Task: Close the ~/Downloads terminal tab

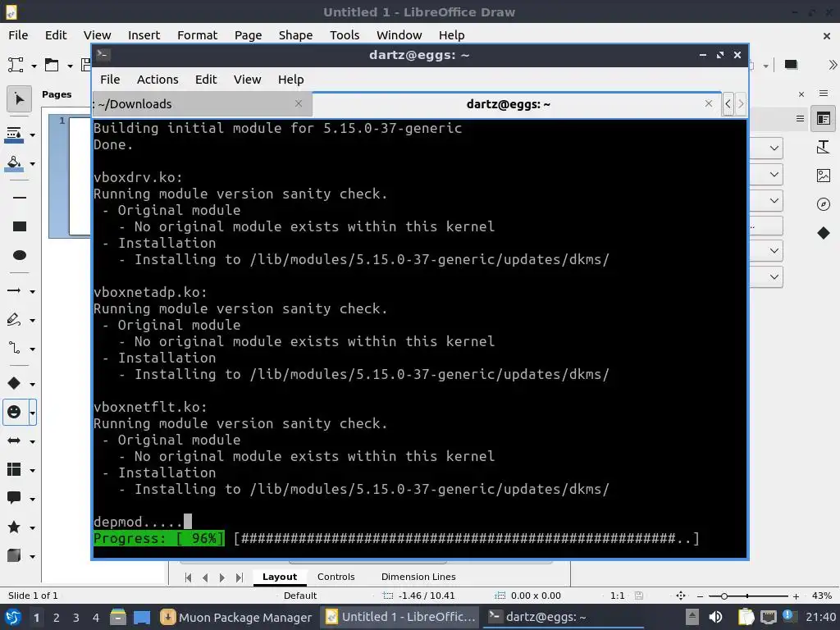Action: (299, 103)
